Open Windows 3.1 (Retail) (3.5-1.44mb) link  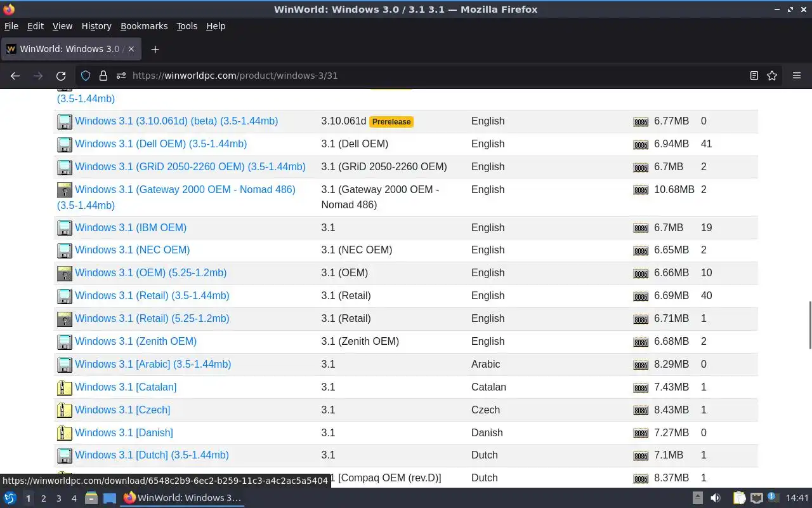click(x=152, y=295)
